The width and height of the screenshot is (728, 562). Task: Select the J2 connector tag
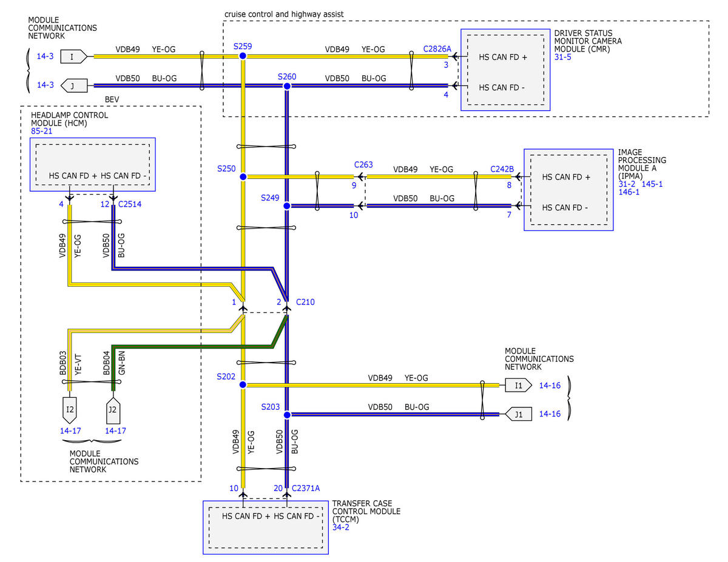coord(113,410)
